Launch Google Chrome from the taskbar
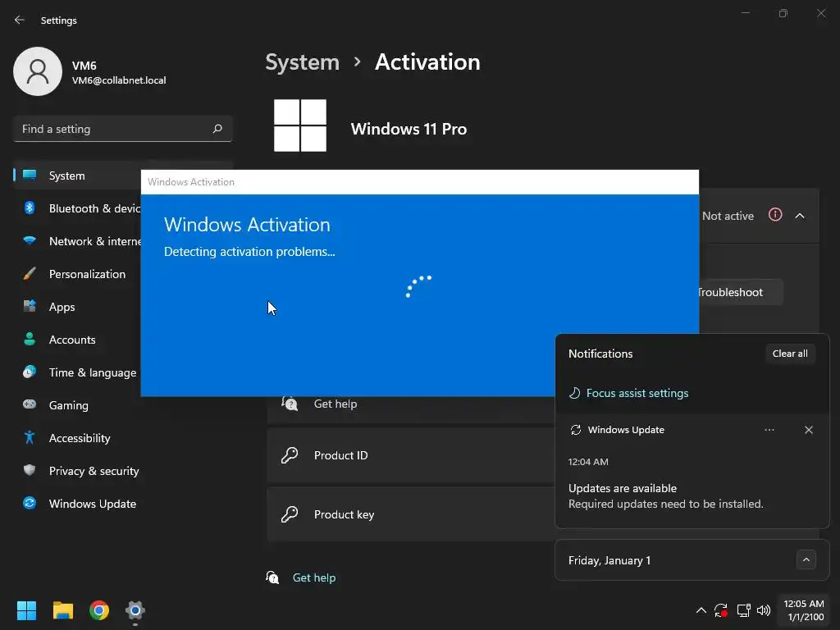 click(x=99, y=610)
